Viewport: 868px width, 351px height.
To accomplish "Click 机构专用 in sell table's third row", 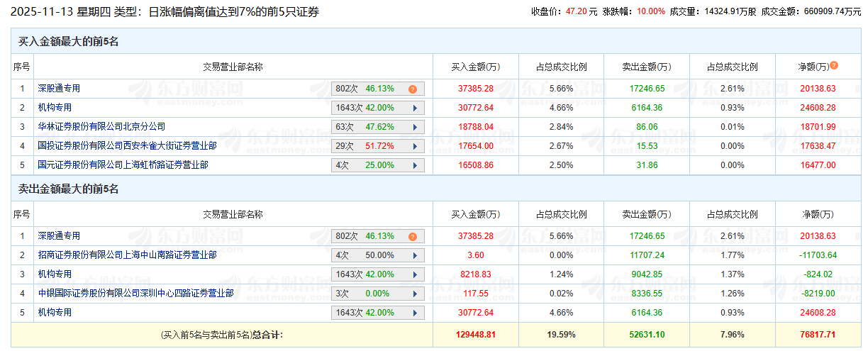I will pyautogui.click(x=55, y=274).
